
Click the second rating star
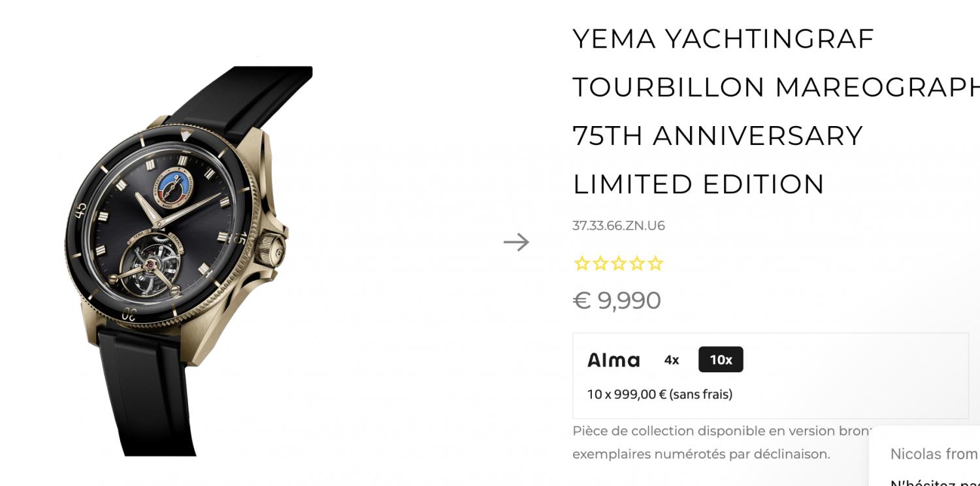[x=599, y=264]
